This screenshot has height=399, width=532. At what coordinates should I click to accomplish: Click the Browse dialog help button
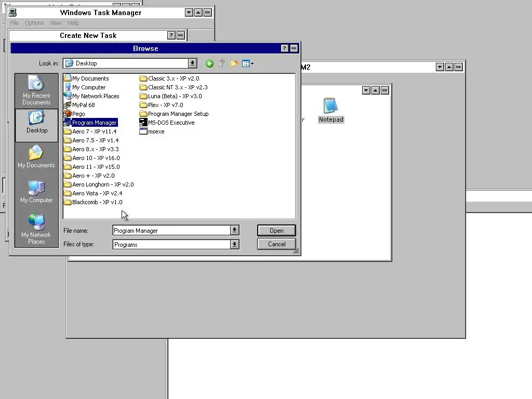(x=284, y=48)
